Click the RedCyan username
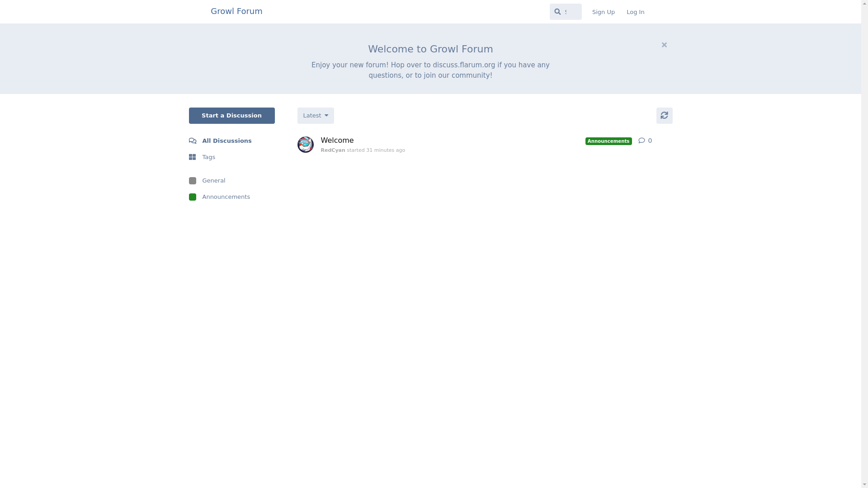This screenshot has width=868, height=488. (x=333, y=150)
